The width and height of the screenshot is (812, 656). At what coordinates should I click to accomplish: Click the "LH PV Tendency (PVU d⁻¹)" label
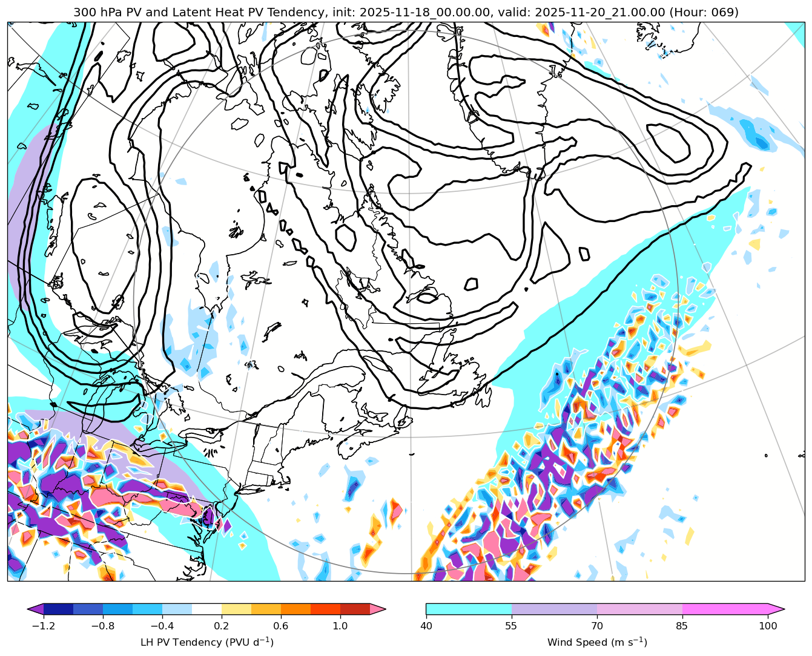coord(206,642)
